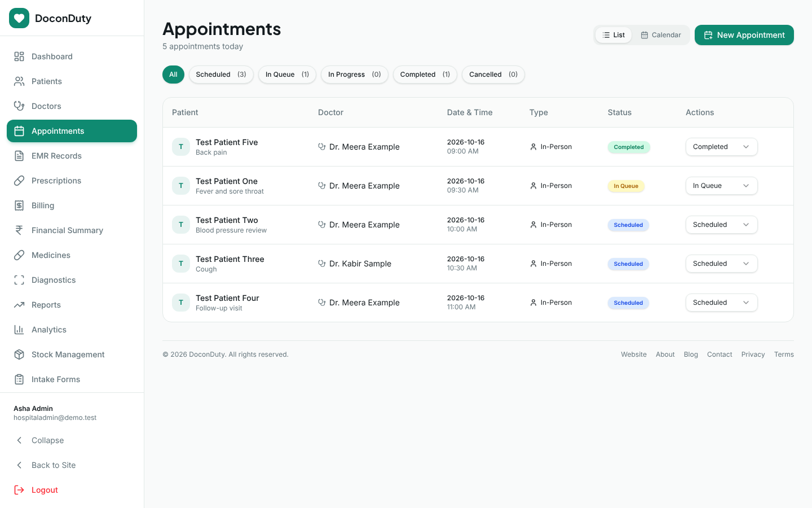
Task: Go Back to Site
Action: pos(72,465)
